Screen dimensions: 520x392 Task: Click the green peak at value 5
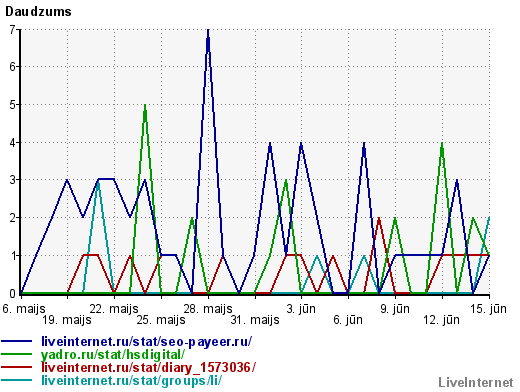pos(145,106)
